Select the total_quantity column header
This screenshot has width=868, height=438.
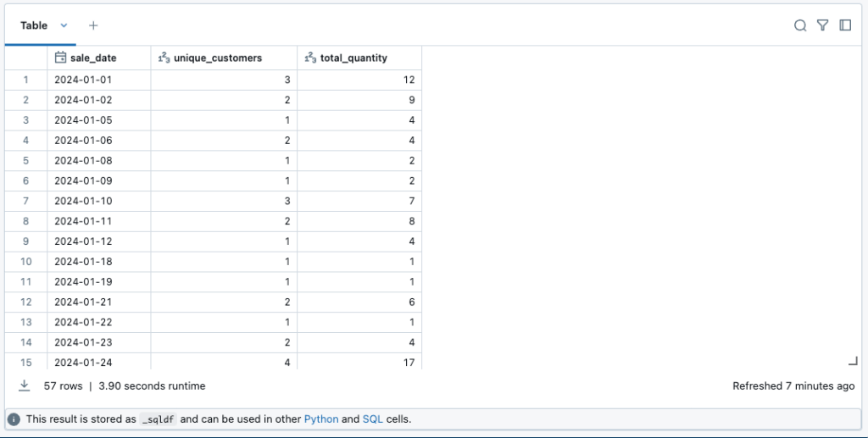(x=353, y=58)
